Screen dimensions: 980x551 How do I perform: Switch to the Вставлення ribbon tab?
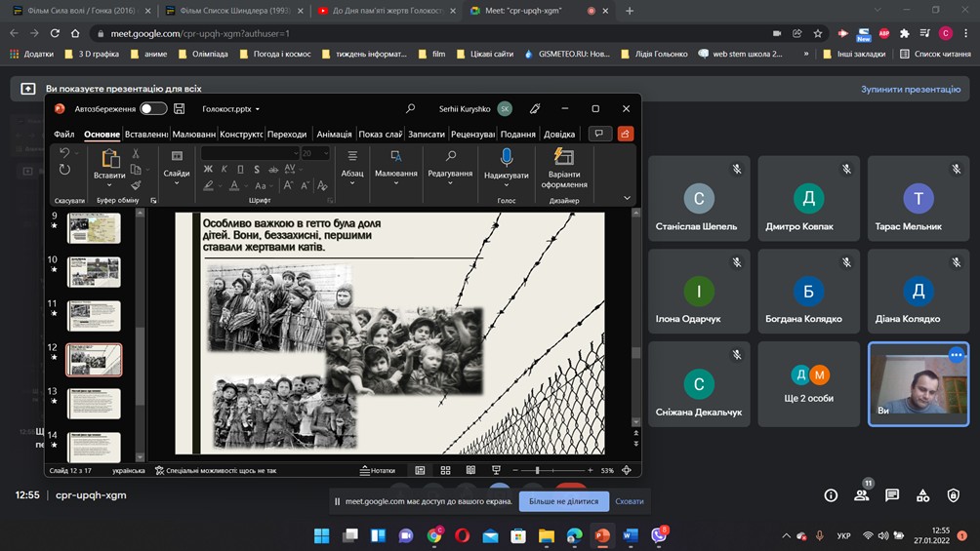146,134
